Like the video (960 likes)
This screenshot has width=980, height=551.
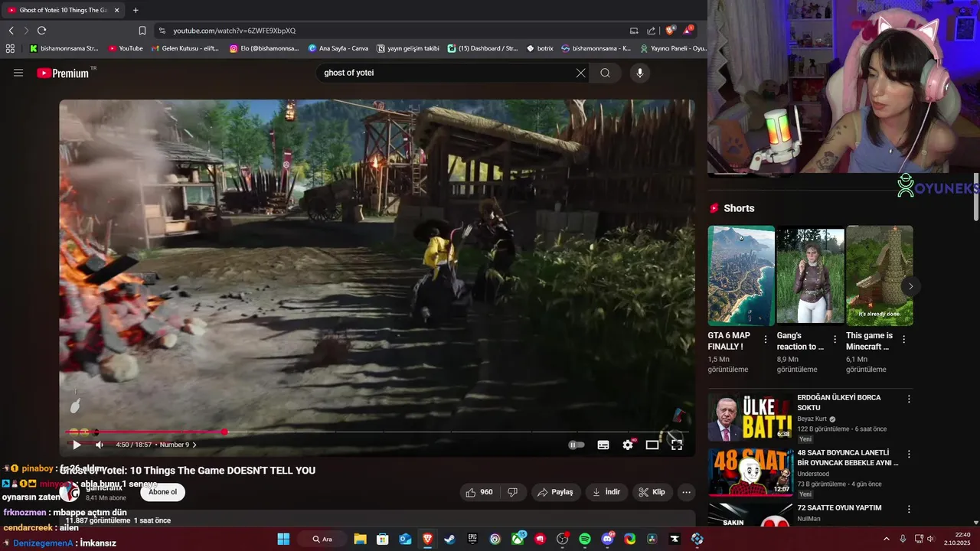click(x=479, y=492)
